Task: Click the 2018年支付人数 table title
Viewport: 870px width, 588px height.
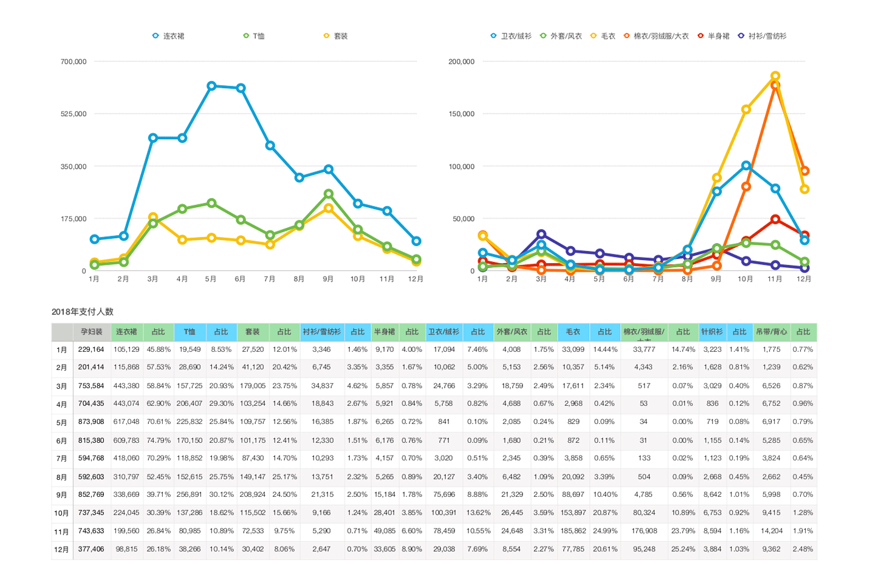Action: pyautogui.click(x=83, y=312)
